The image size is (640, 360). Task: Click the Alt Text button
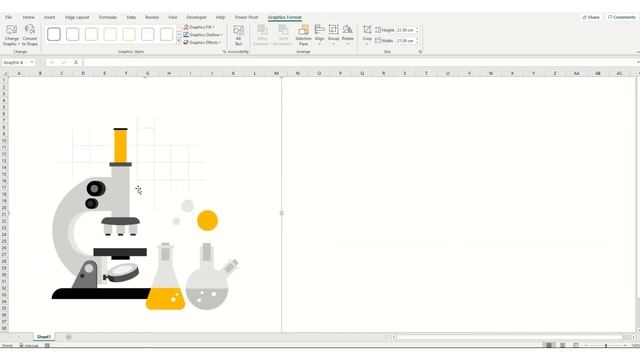pyautogui.click(x=238, y=35)
